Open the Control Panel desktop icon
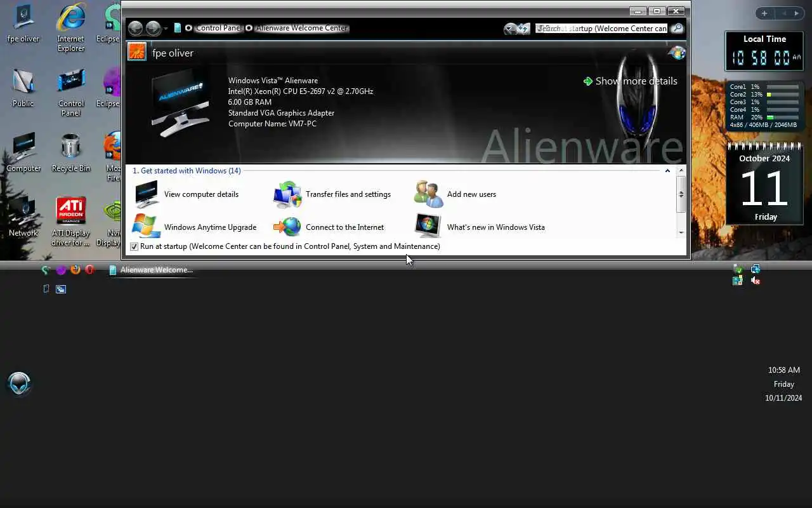This screenshot has height=508, width=812. (x=71, y=93)
